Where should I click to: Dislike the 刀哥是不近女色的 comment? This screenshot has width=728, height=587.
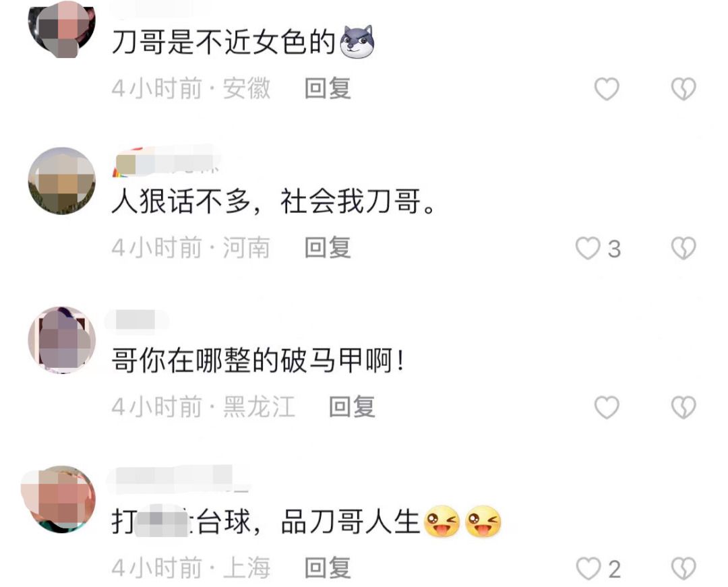(x=684, y=89)
